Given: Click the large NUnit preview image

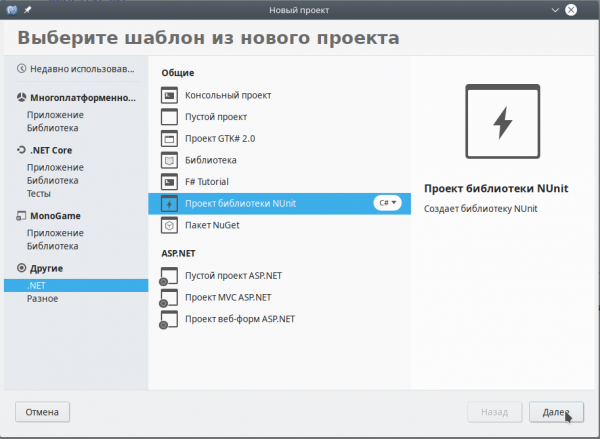Looking at the screenshot, I should (503, 124).
